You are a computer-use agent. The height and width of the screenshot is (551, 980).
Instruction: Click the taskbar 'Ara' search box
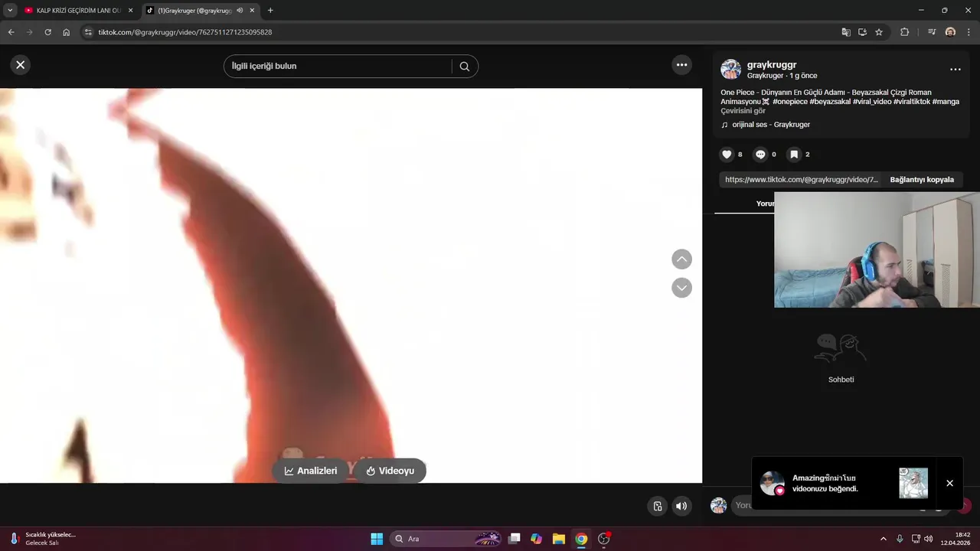pos(446,539)
